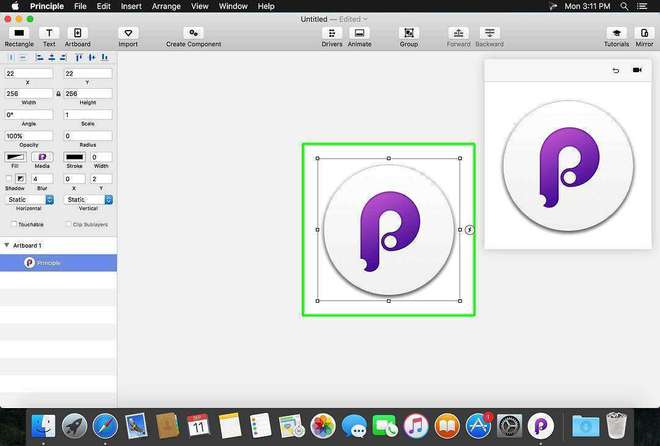
Task: Click the X position input field
Action: tap(29, 73)
